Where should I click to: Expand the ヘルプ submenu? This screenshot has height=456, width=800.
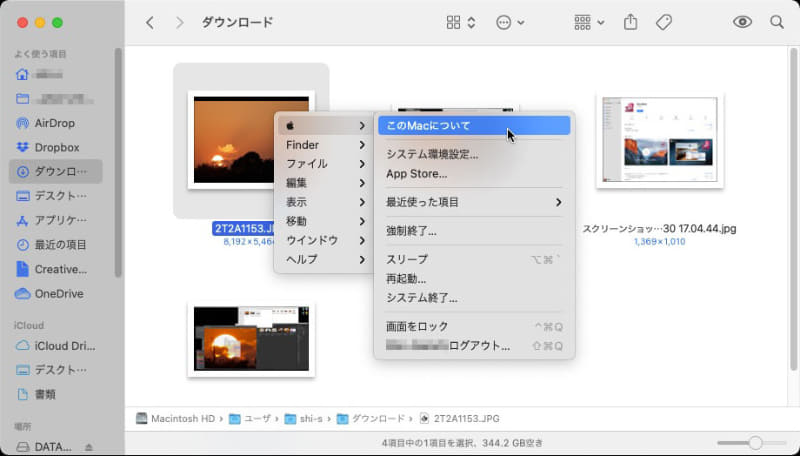326,260
